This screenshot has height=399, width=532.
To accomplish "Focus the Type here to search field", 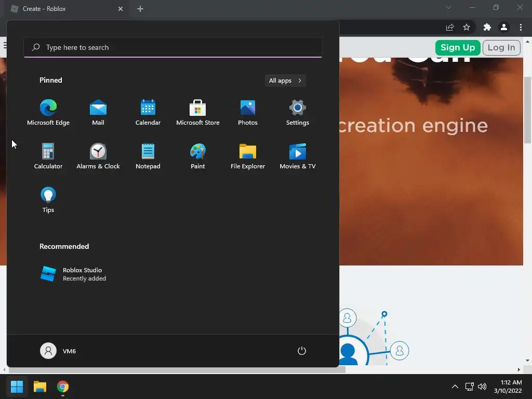I will pos(173,47).
